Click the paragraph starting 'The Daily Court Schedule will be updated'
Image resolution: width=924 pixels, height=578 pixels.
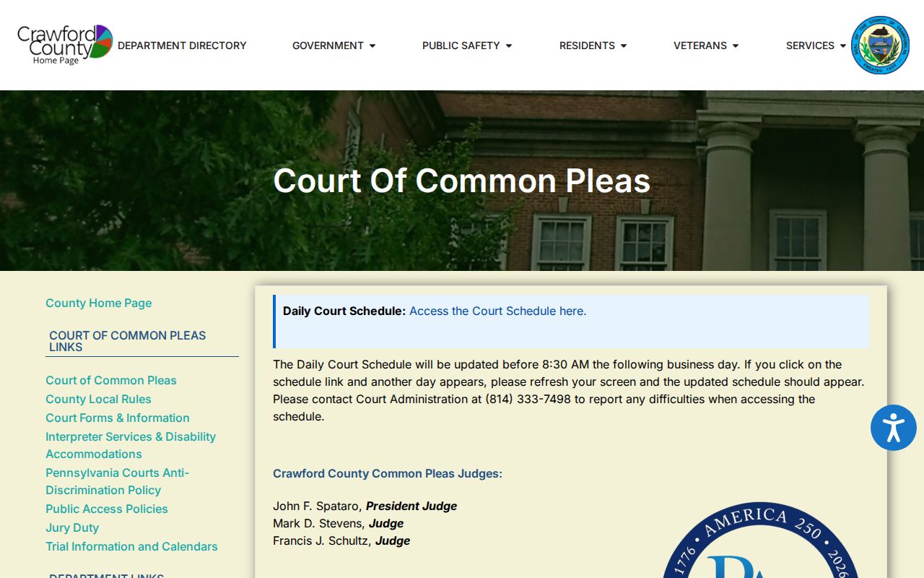(569, 390)
